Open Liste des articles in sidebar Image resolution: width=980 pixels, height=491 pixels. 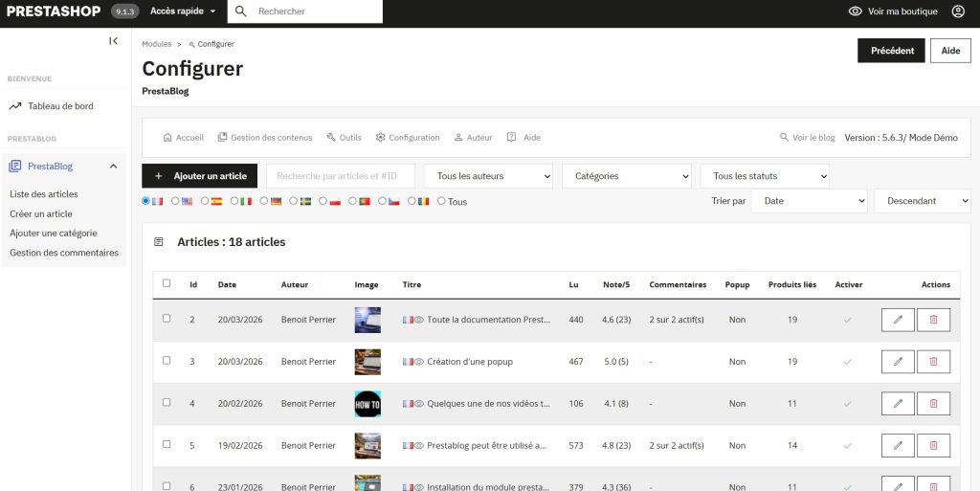44,194
